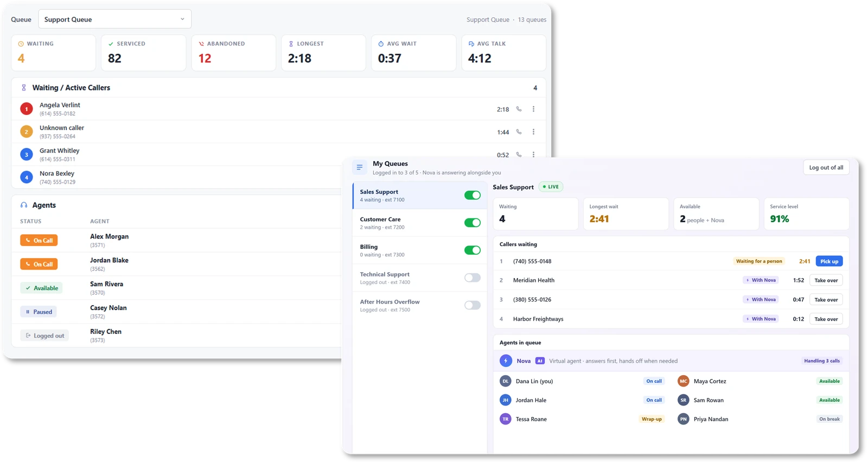
Task: Click the blue rank 4 badge beside Nora Bexley
Action: [x=27, y=177]
